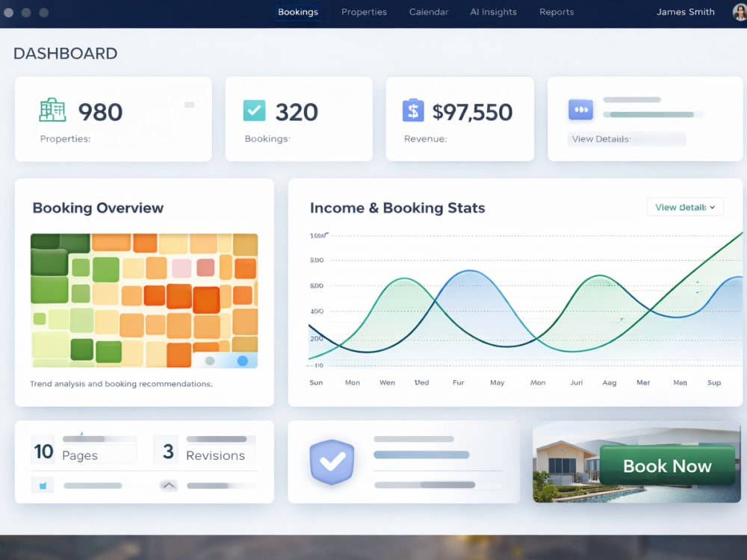The image size is (747, 560).
Task: Click the progress bar in the top-right card
Action: click(654, 114)
